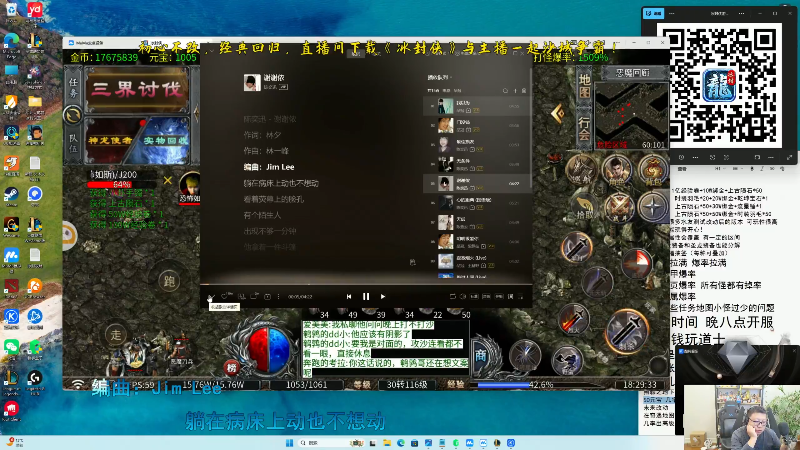Click lyric line 躺在病床上动也不想动
The height and width of the screenshot is (450, 800).
[x=281, y=183]
